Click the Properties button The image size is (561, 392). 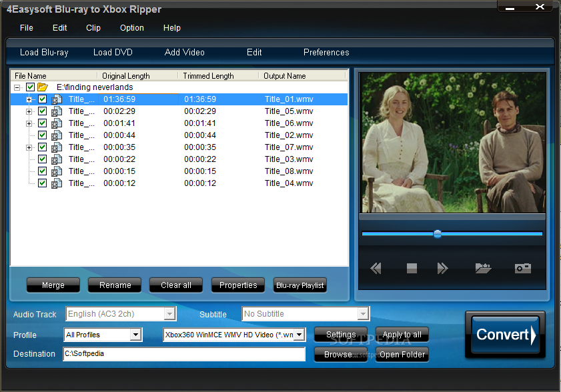[x=238, y=285]
